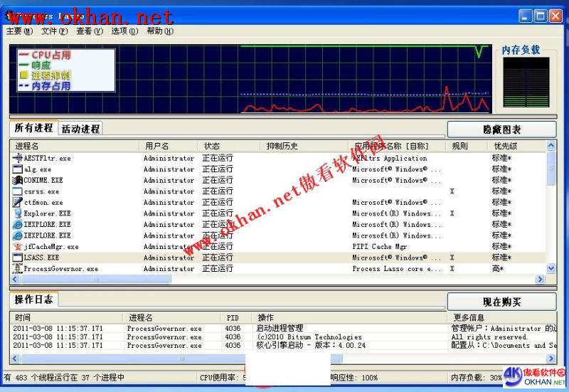The image size is (569, 392).
Task: Sort the log by PID column
Action: coord(236,317)
